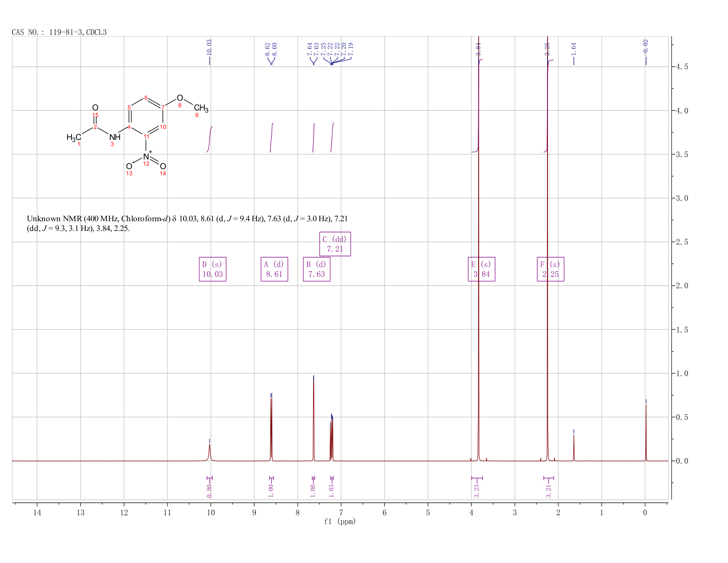Viewport: 728px width, 563px height.
Task: Pick the F (s) 2.25 multiplet box
Action: click(551, 269)
